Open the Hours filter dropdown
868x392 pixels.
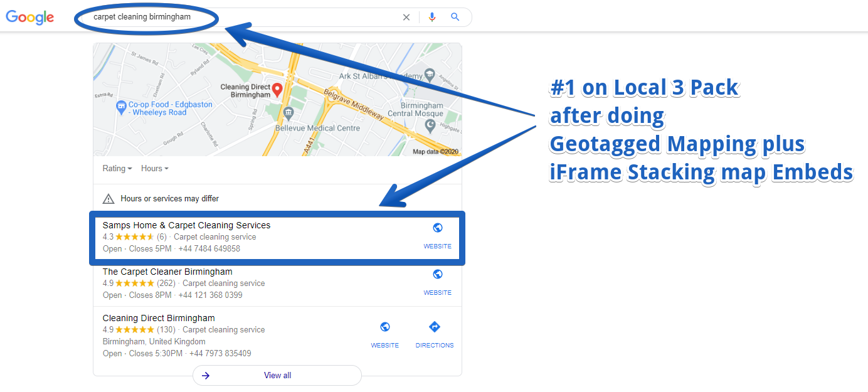point(154,168)
